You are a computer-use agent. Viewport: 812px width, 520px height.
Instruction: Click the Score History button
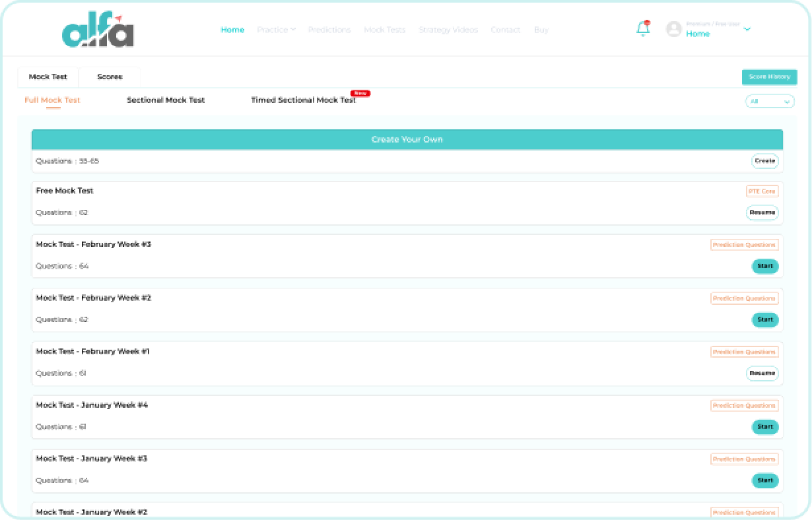coord(769,77)
